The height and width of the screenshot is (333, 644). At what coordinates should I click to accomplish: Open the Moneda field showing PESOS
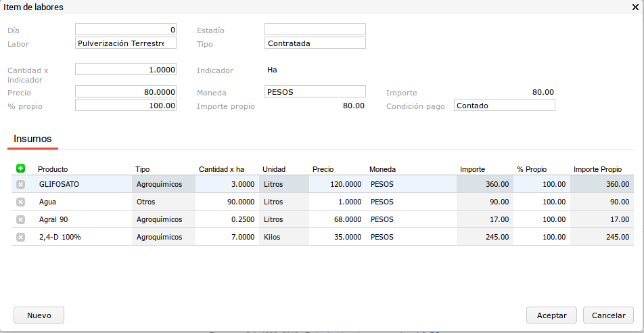(315, 91)
